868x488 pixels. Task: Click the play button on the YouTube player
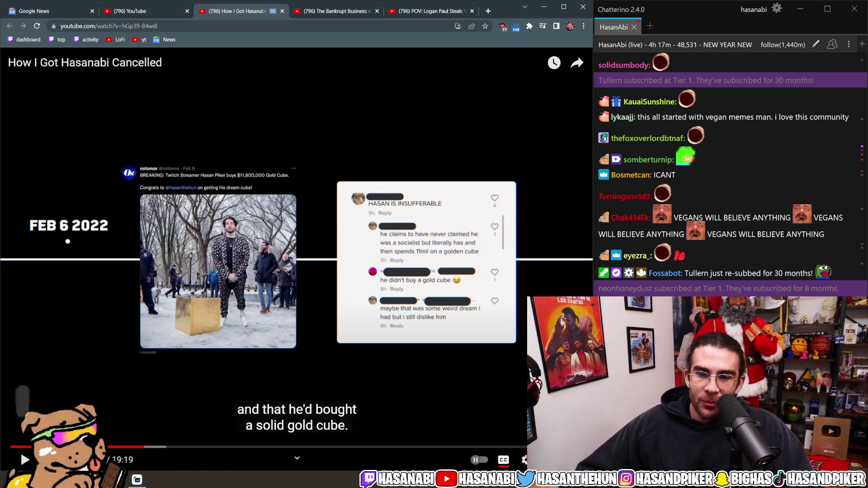[25, 459]
